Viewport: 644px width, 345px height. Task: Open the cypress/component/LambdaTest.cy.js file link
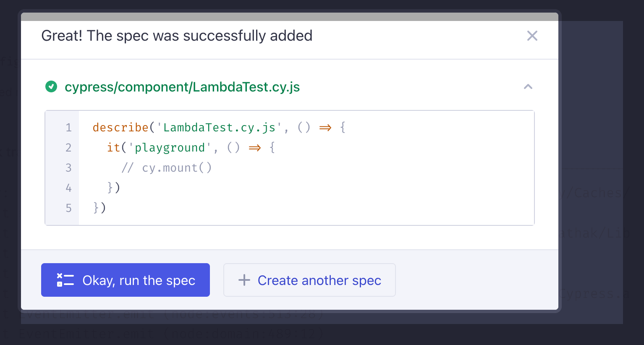pos(182,87)
